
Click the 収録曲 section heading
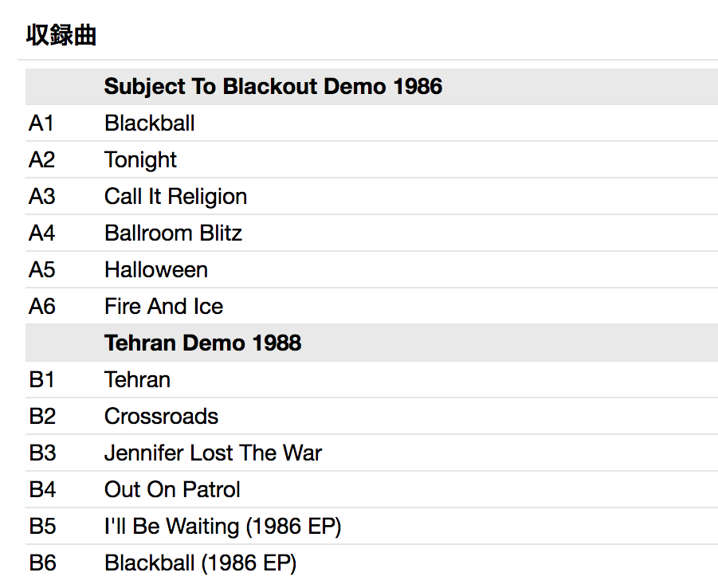point(61,36)
